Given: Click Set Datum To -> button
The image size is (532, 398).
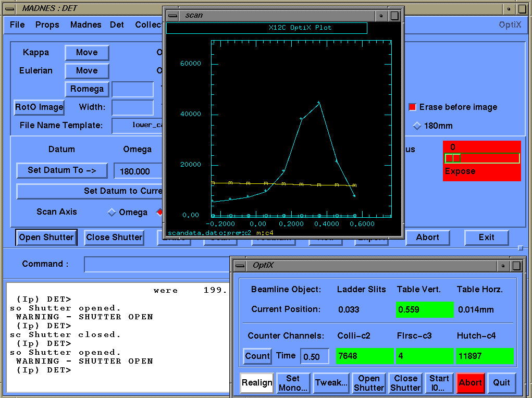Looking at the screenshot, I should click(x=62, y=170).
